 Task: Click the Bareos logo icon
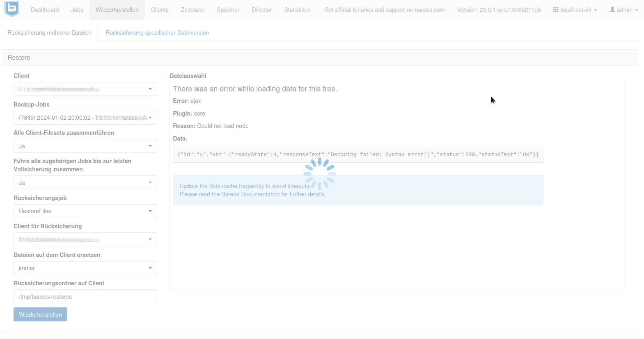12,9
